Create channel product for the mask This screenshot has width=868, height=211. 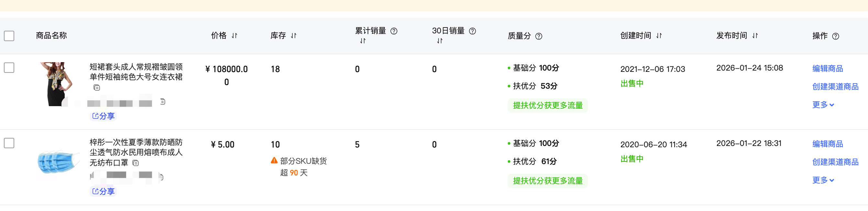(x=835, y=162)
